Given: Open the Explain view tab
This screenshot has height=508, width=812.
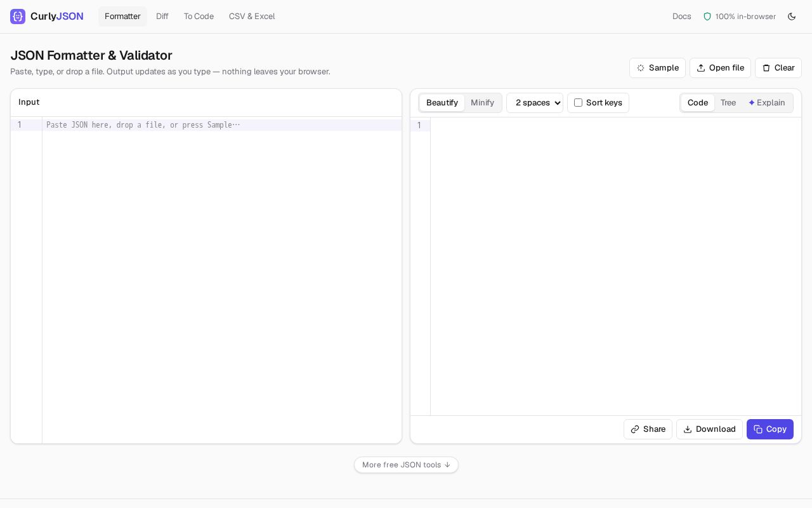Looking at the screenshot, I should (x=767, y=103).
